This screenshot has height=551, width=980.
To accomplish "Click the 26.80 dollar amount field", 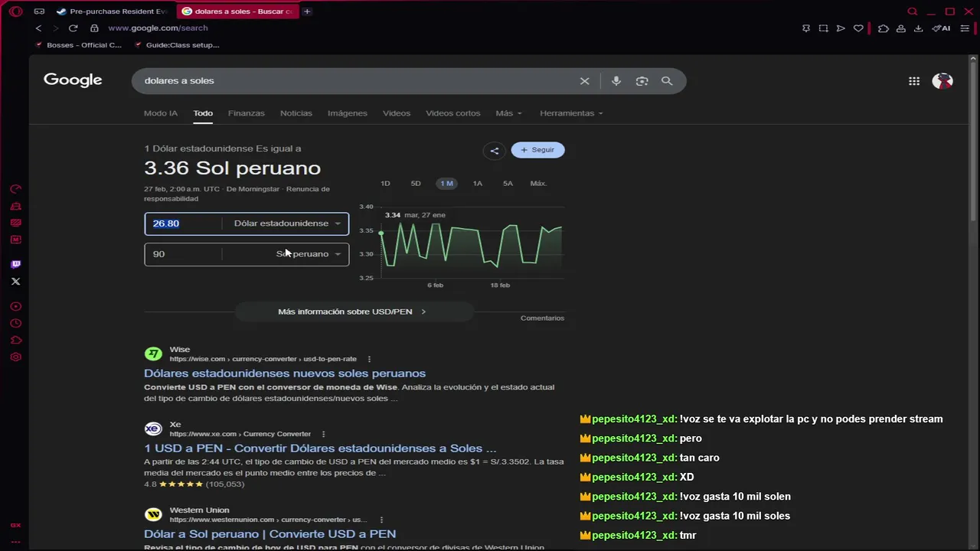I will [184, 223].
